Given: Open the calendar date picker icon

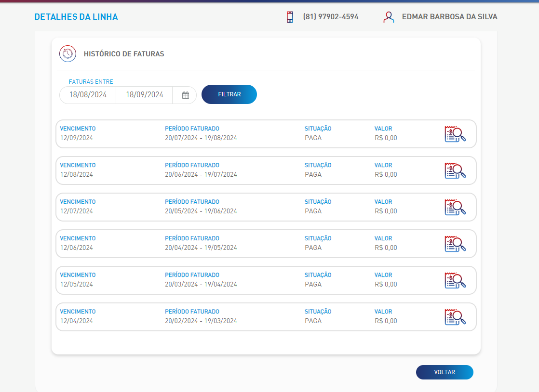Looking at the screenshot, I should click(x=185, y=95).
